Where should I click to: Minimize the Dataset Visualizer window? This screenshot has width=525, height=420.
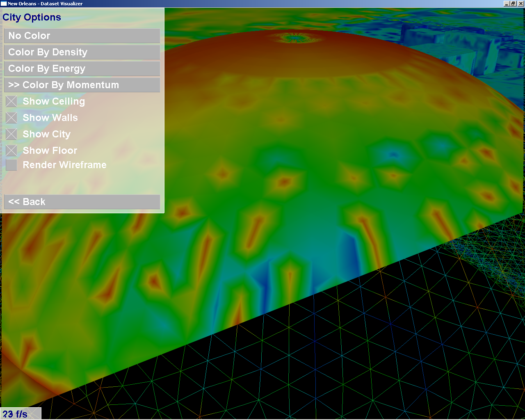coord(506,4)
